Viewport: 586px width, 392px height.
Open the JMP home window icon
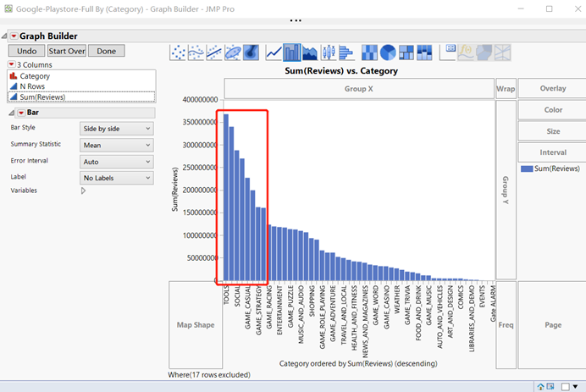(x=540, y=386)
